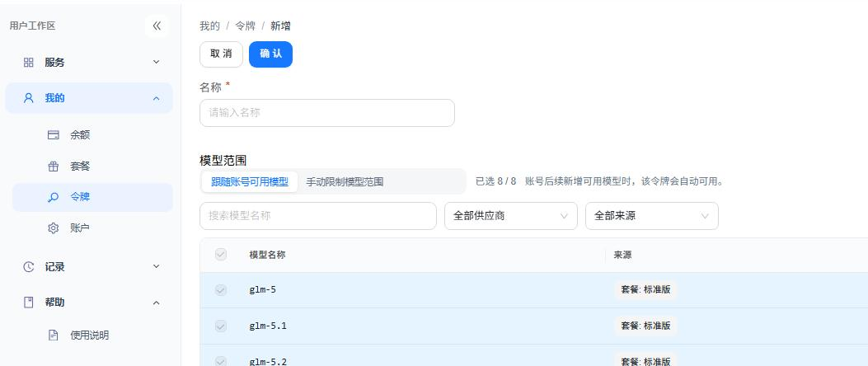
Task: Click the 服务 grid icon
Action: click(29, 63)
